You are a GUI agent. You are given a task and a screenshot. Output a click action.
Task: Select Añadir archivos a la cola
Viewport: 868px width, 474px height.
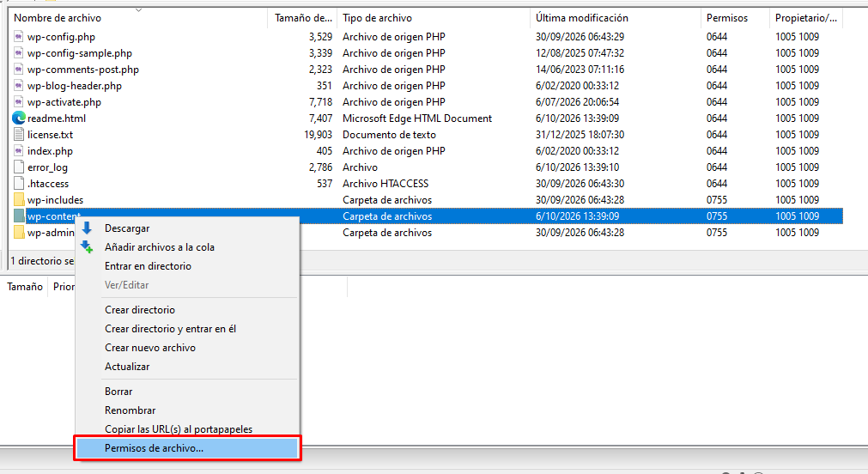point(160,247)
